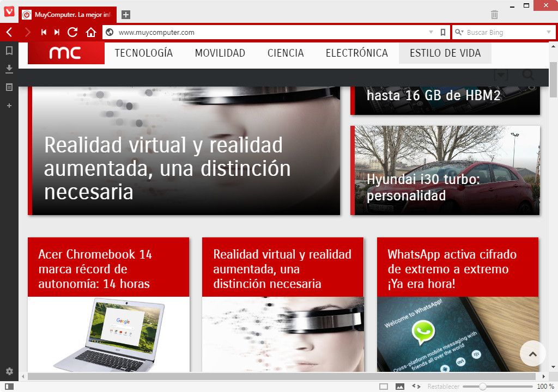Toggle image loading in status bar
Viewport: 558px width, 392px height.
(x=400, y=386)
